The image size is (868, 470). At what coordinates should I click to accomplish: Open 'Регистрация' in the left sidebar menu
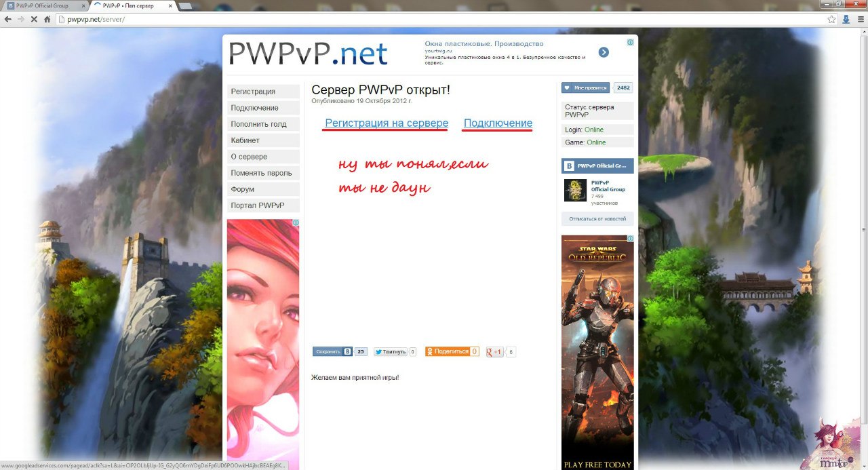point(263,92)
